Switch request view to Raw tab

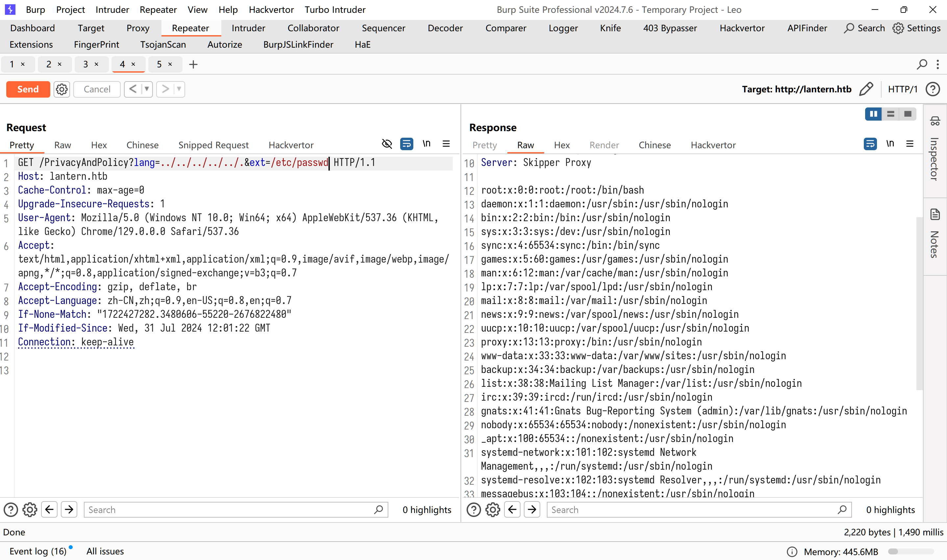click(63, 145)
